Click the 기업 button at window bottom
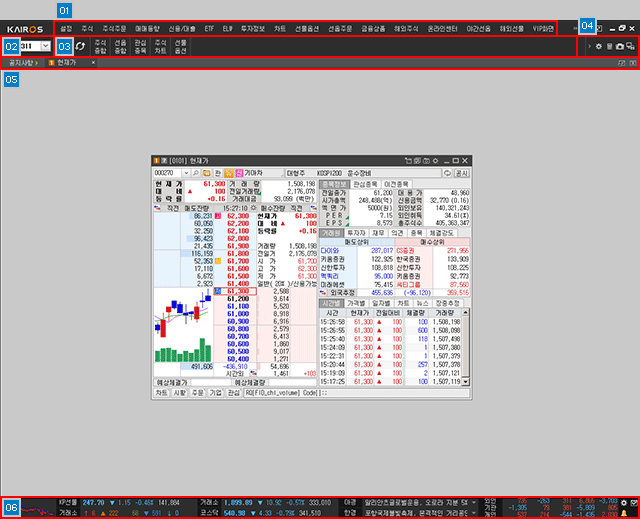640x519 pixels. [215, 393]
